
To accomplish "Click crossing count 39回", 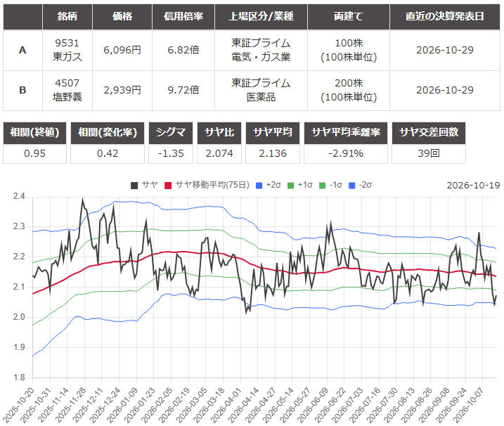I will tap(429, 154).
